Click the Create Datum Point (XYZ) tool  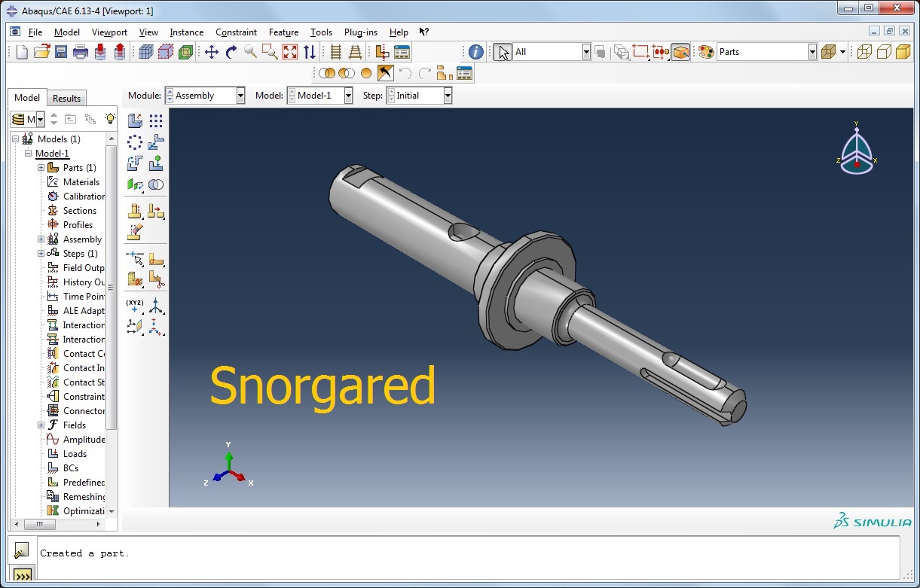pos(135,306)
